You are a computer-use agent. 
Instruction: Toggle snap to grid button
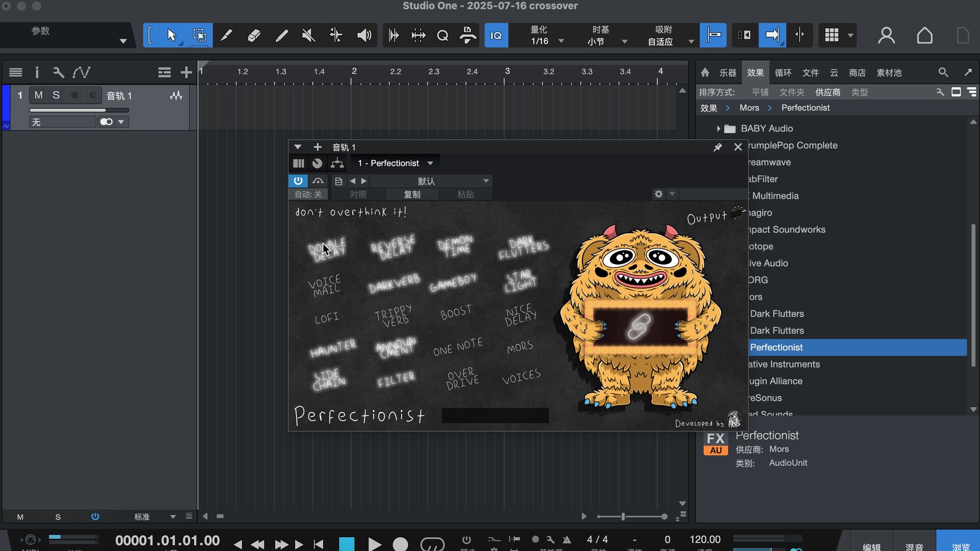pyautogui.click(x=713, y=35)
